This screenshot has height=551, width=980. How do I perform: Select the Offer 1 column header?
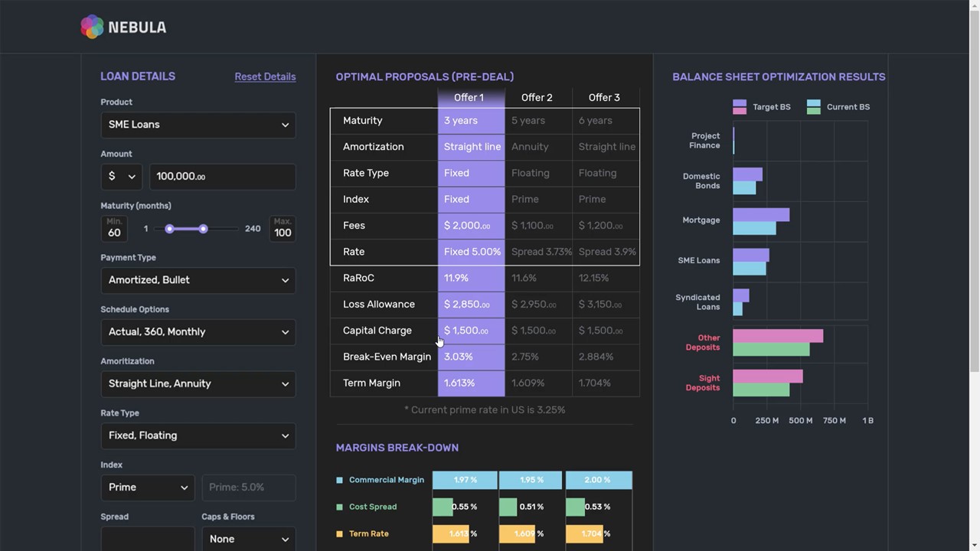(x=469, y=97)
